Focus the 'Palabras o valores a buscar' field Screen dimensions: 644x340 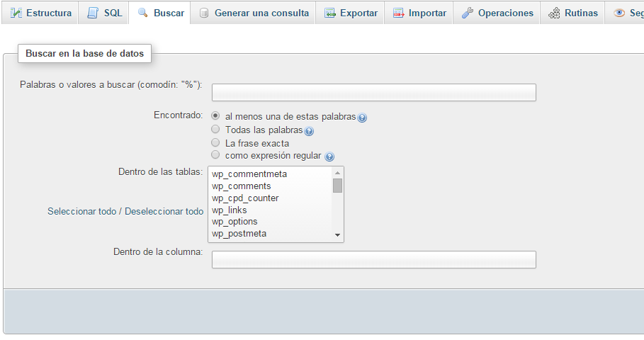click(x=373, y=93)
